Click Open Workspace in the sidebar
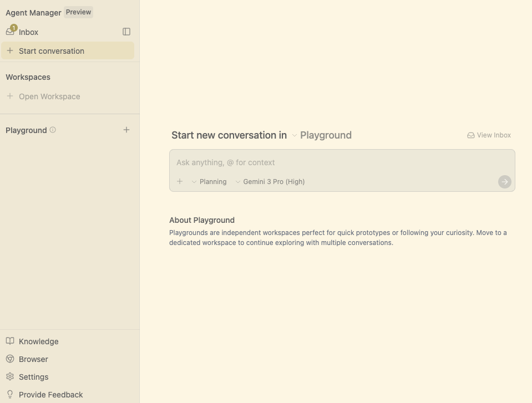Image resolution: width=532 pixels, height=403 pixels. pos(49,96)
